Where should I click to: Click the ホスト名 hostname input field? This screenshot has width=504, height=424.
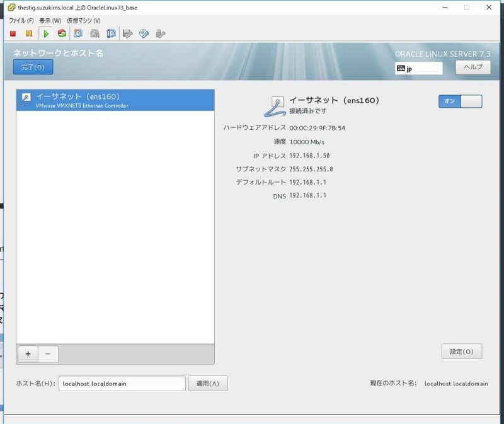[x=122, y=384]
